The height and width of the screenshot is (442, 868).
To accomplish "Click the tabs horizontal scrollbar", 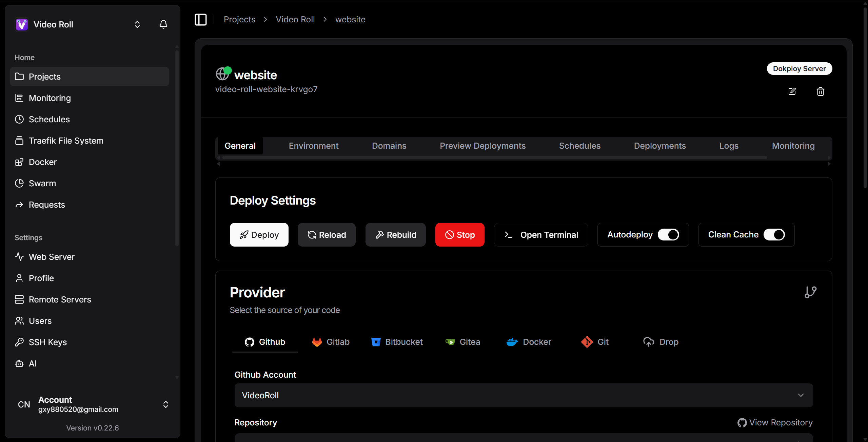I will click(494, 157).
